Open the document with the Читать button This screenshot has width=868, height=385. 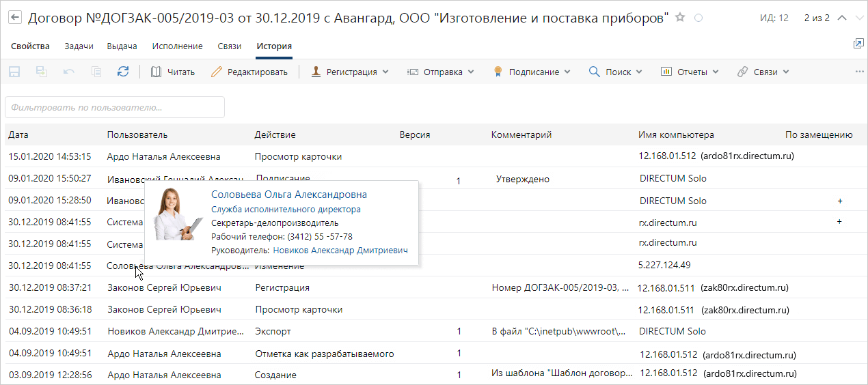coord(173,72)
